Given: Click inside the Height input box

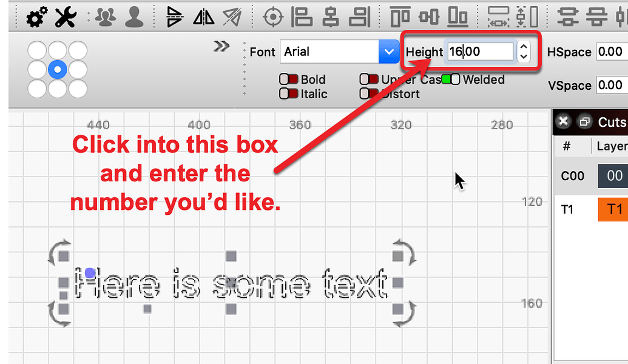Looking at the screenshot, I should (479, 52).
